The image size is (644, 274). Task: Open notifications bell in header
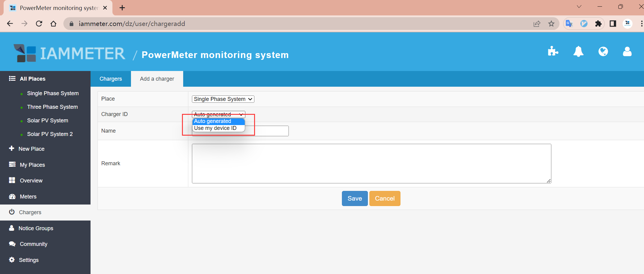point(578,51)
